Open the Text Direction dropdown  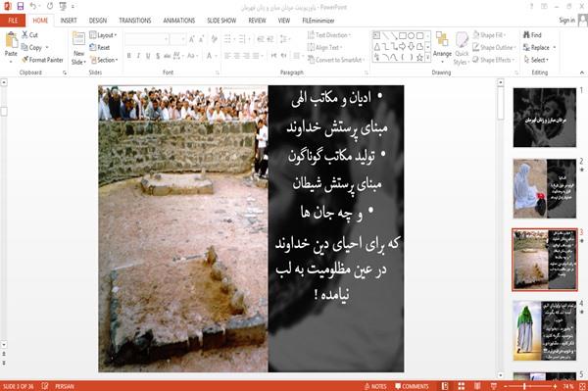point(329,35)
